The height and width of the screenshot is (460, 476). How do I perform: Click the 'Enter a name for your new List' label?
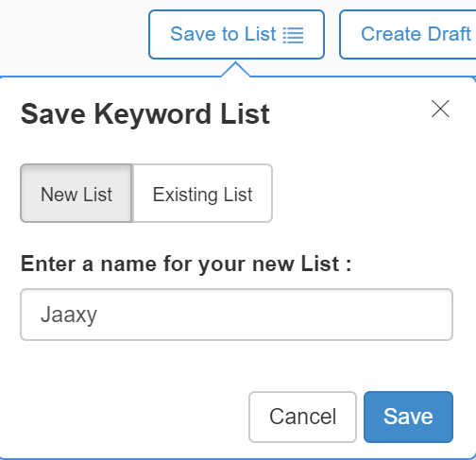click(186, 264)
